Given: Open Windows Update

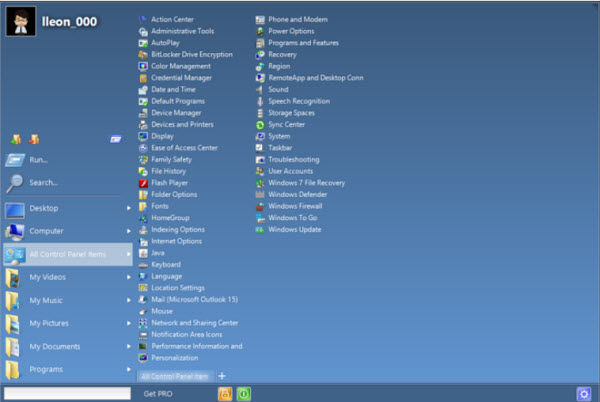Looking at the screenshot, I should point(294,229).
